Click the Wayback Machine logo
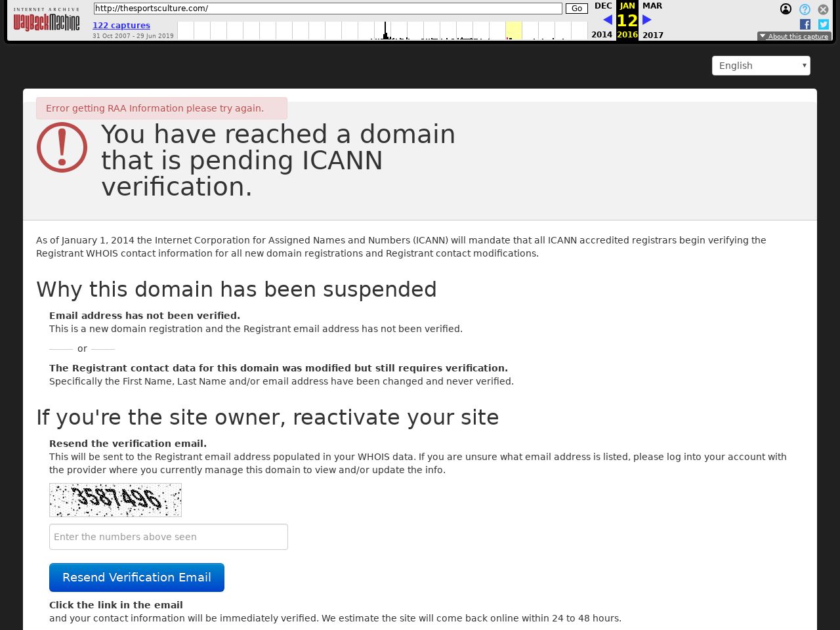The image size is (840, 630). [x=47, y=21]
